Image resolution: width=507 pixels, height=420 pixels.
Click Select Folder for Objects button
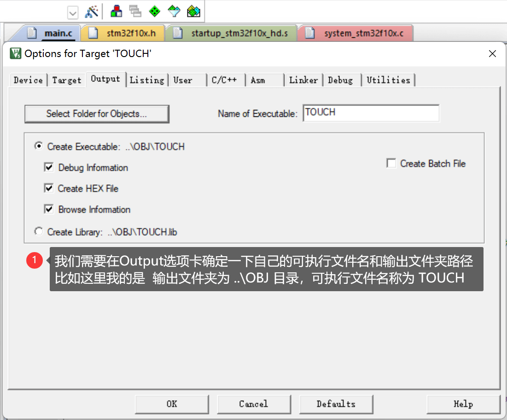(97, 114)
